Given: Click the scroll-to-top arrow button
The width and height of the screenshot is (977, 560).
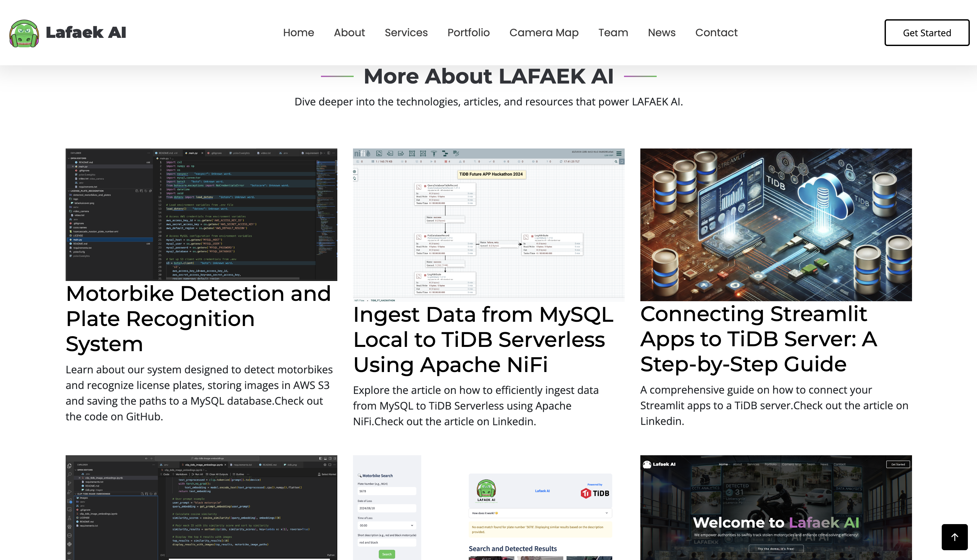Looking at the screenshot, I should (x=954, y=537).
